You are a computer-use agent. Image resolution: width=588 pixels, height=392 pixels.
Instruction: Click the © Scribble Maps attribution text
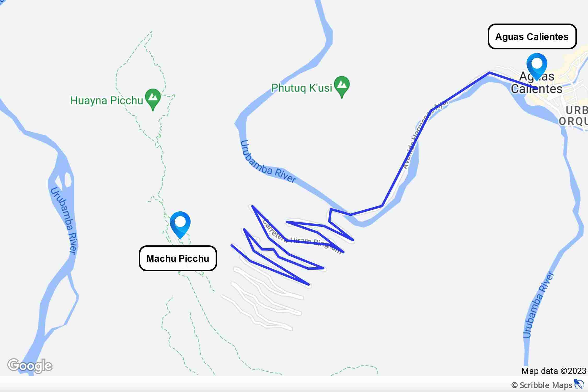(x=542, y=385)
